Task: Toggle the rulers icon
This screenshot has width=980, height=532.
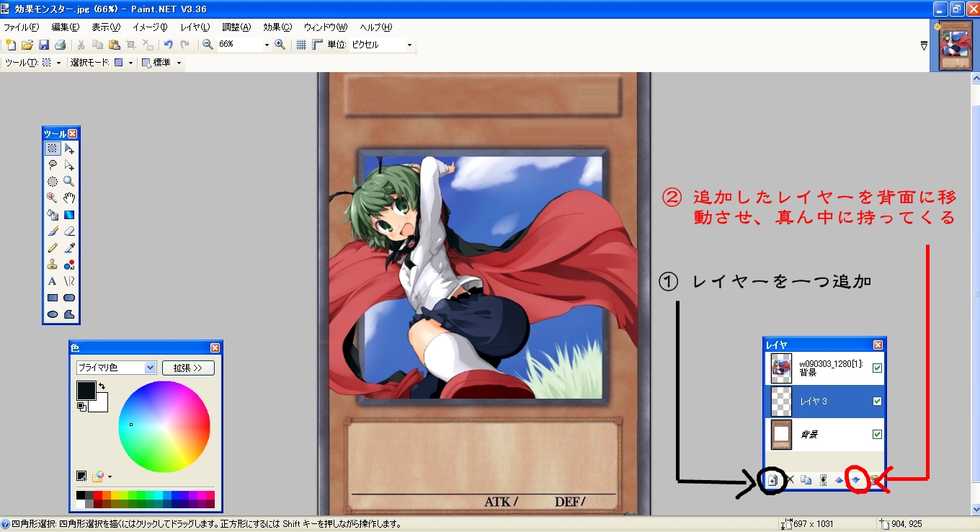Action: coord(318,45)
